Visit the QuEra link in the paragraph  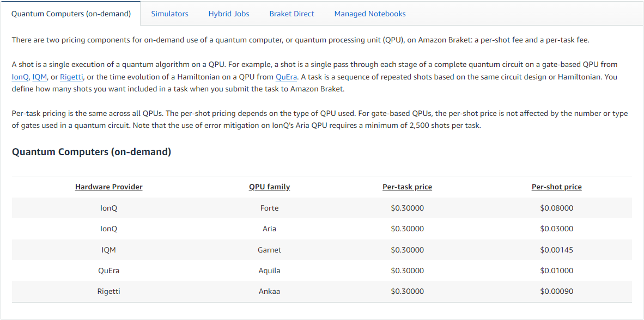tap(286, 77)
